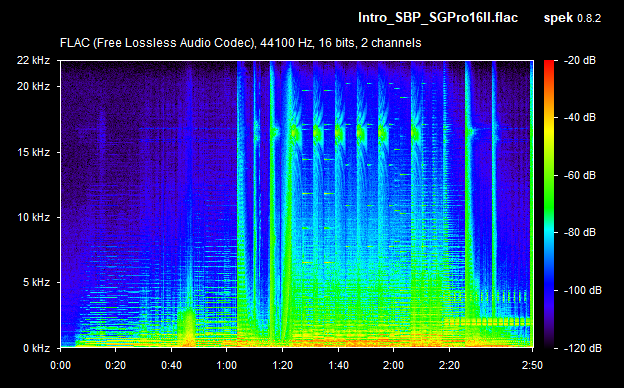Image resolution: width=624 pixels, height=388 pixels.
Task: Click the 0 kHz frequency axis label
Action: (36, 348)
